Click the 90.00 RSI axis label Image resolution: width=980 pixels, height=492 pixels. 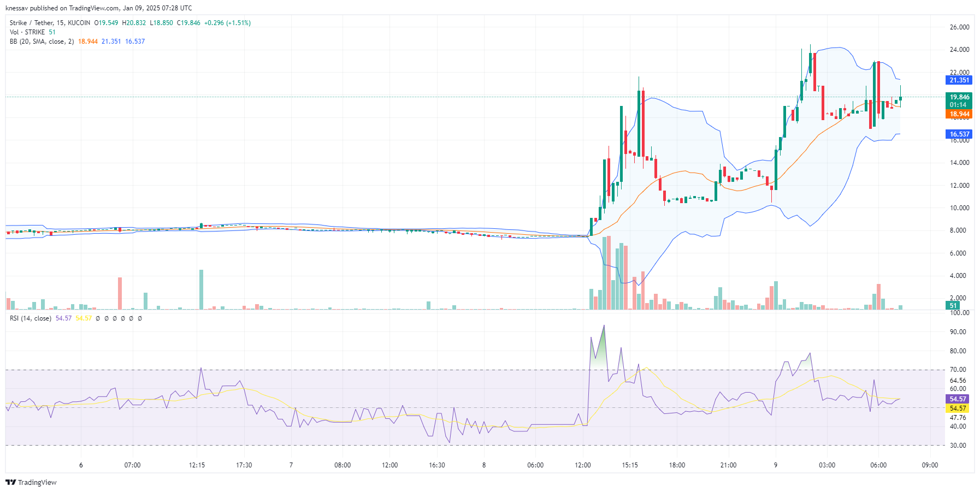[x=958, y=332]
